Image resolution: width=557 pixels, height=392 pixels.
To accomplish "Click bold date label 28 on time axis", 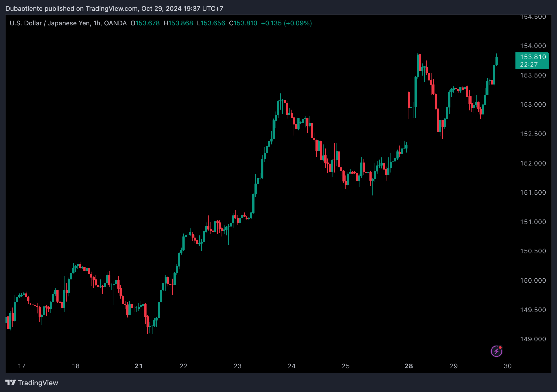I will tap(409, 366).
